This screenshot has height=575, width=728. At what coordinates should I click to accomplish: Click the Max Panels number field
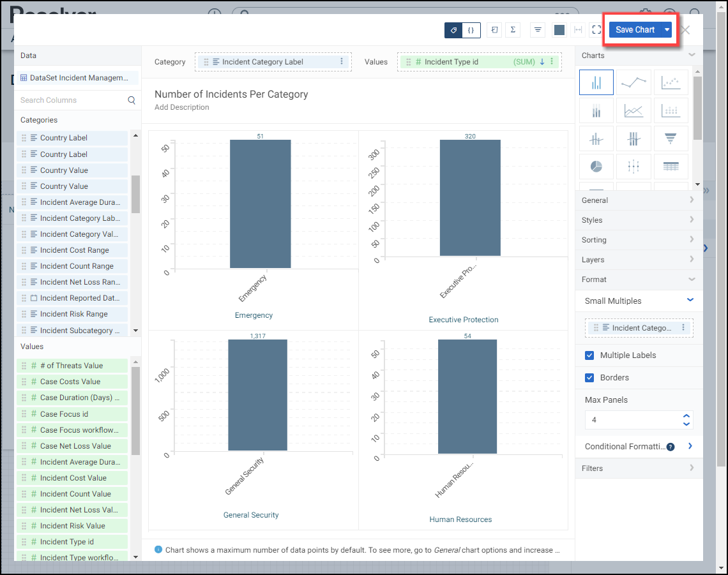pyautogui.click(x=632, y=420)
